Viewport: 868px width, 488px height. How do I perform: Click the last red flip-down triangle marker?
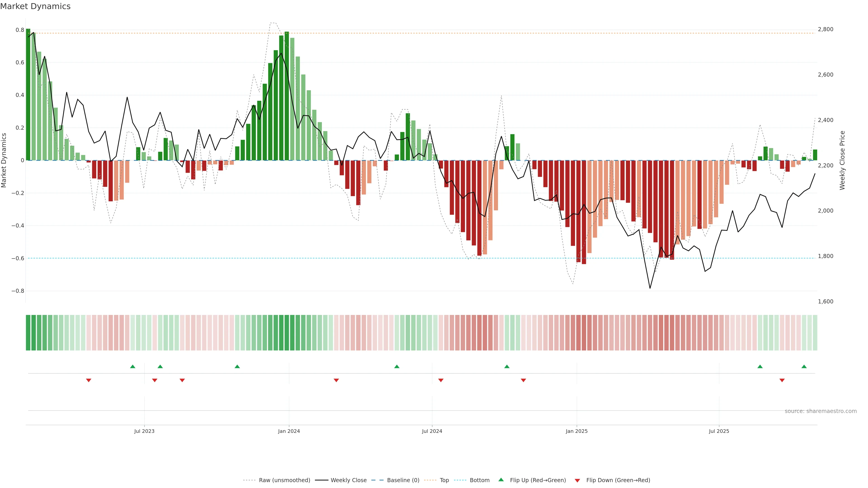click(782, 380)
